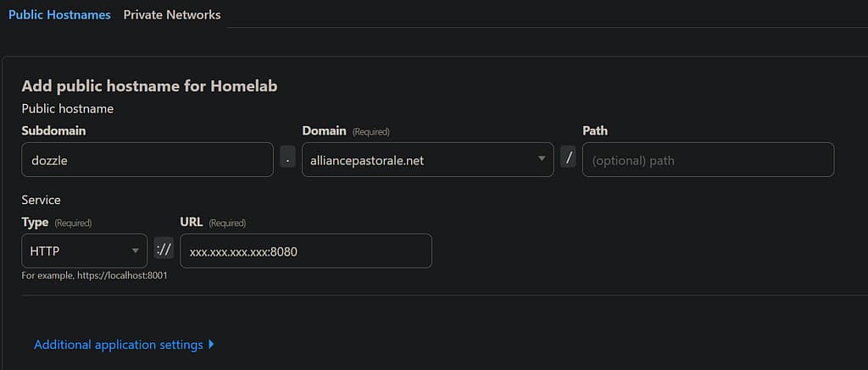Open the Domain dropdown showing alliancepastorale.net
The height and width of the screenshot is (370, 868).
420,159
